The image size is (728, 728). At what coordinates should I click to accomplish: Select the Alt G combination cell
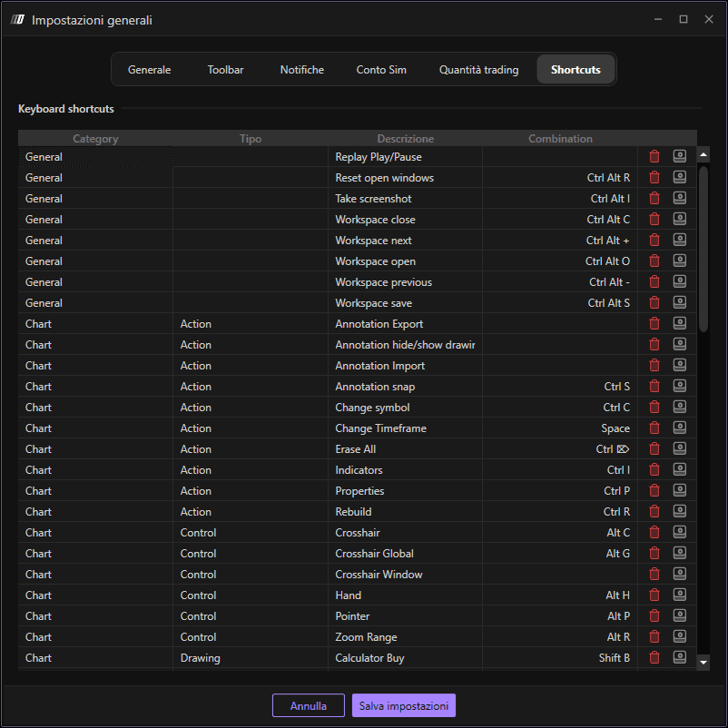click(x=560, y=554)
